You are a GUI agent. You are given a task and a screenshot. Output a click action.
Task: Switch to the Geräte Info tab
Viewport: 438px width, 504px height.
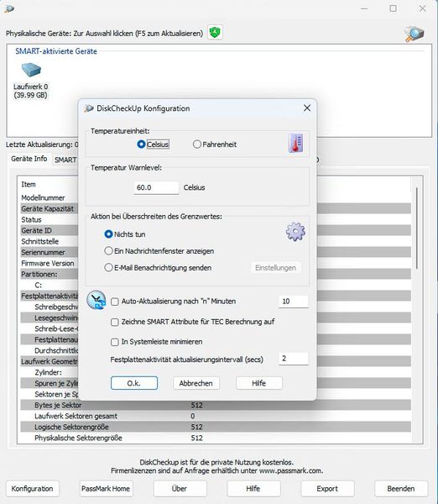pyautogui.click(x=29, y=159)
